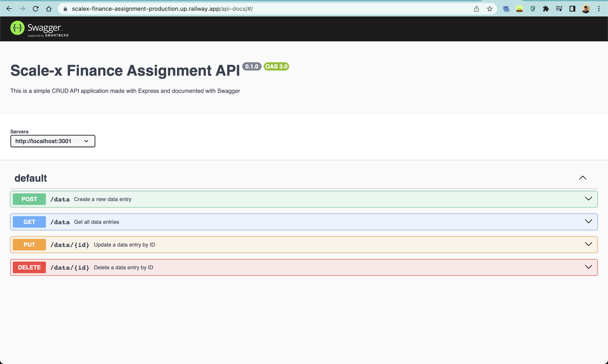Screen dimensions: 608x364
Task: Click the user profile avatar
Action: [x=586, y=9]
